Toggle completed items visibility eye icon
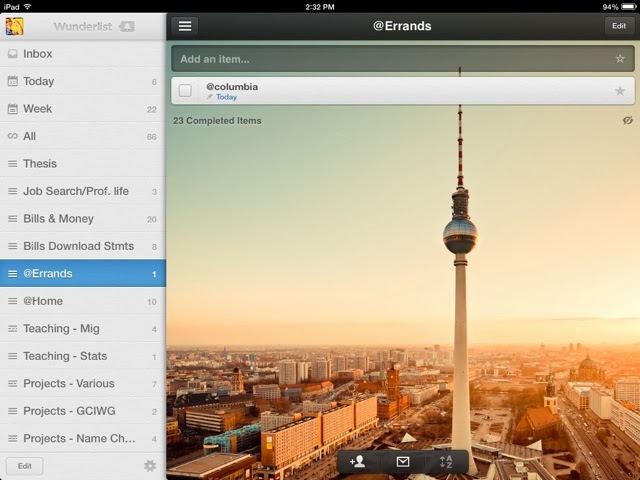 coord(628,120)
